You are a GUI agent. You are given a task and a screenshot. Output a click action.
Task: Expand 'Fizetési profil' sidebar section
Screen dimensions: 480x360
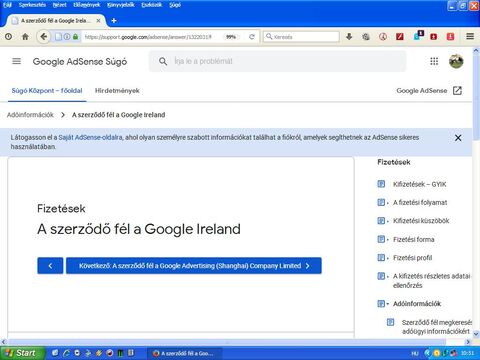pyautogui.click(x=412, y=258)
